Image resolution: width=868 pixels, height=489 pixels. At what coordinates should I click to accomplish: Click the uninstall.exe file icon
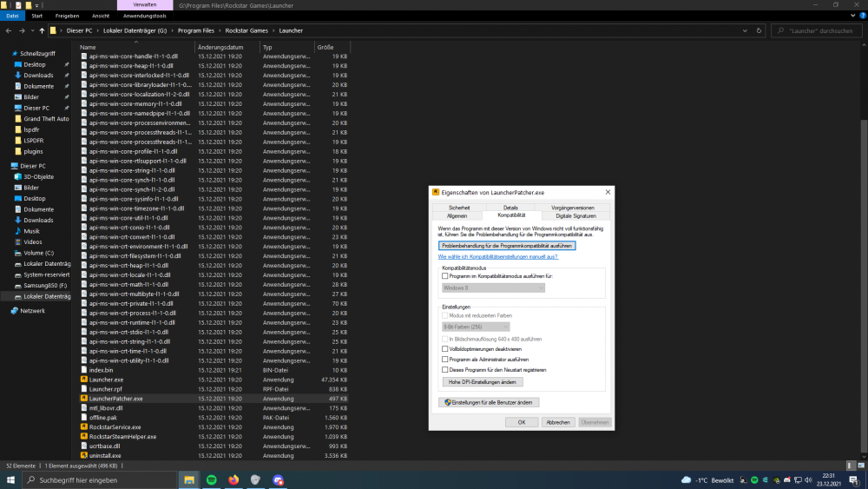click(x=84, y=456)
